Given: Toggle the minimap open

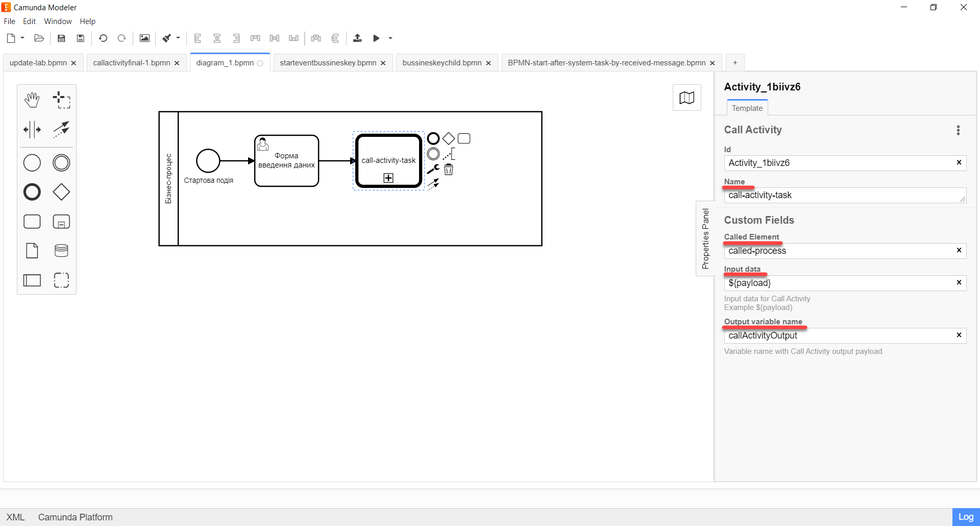Looking at the screenshot, I should [x=687, y=98].
